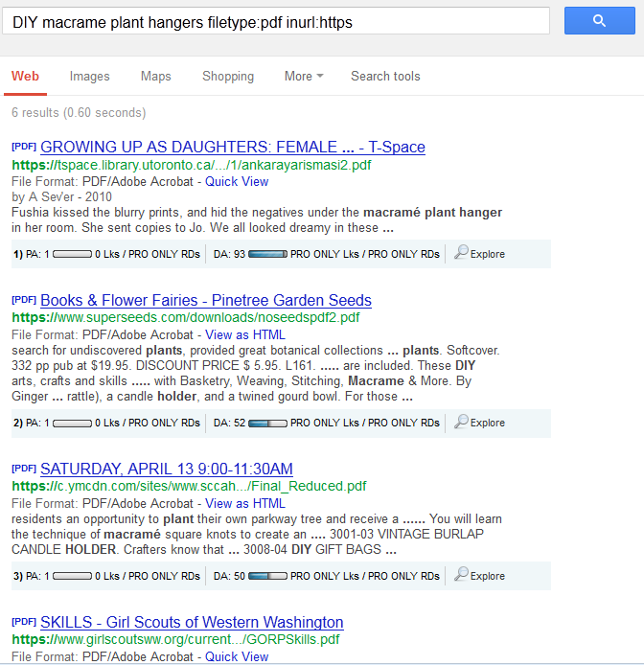Open Search tools options
644x665 pixels.
385,77
